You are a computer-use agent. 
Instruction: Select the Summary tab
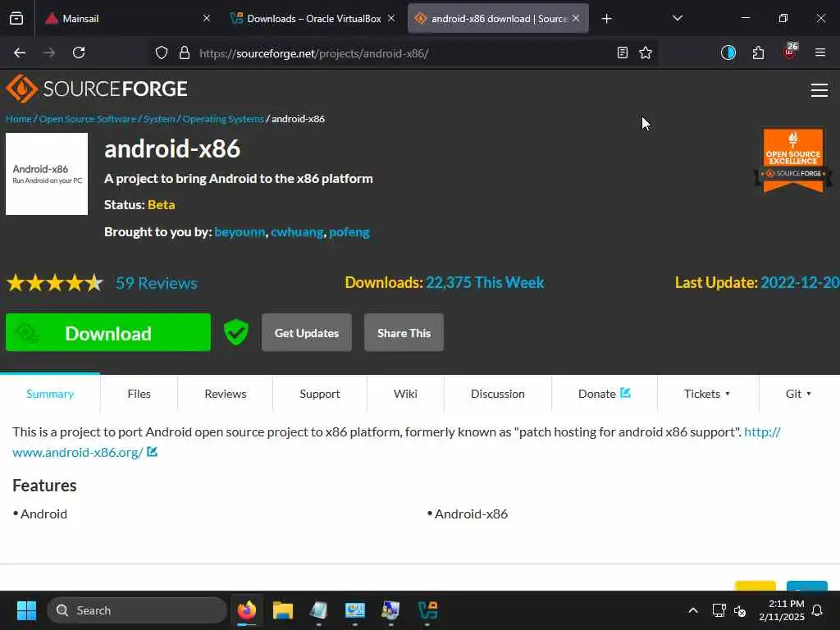50,394
